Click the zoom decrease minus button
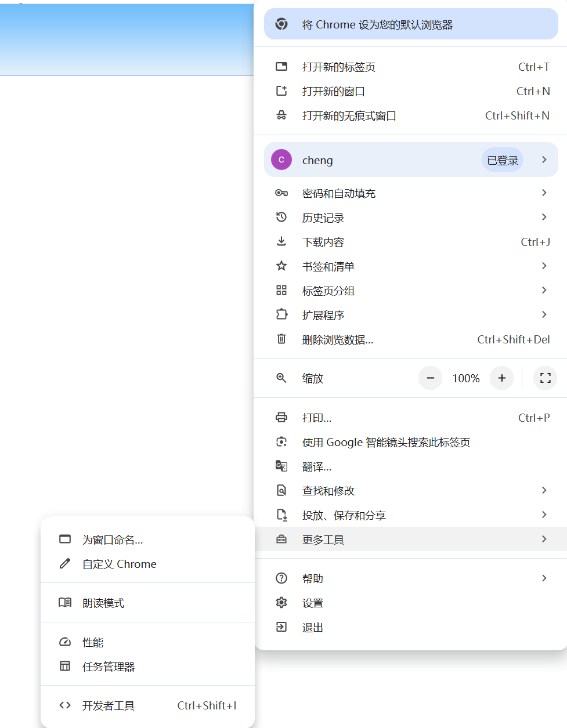Screen dimensions: 567x728 point(430,378)
